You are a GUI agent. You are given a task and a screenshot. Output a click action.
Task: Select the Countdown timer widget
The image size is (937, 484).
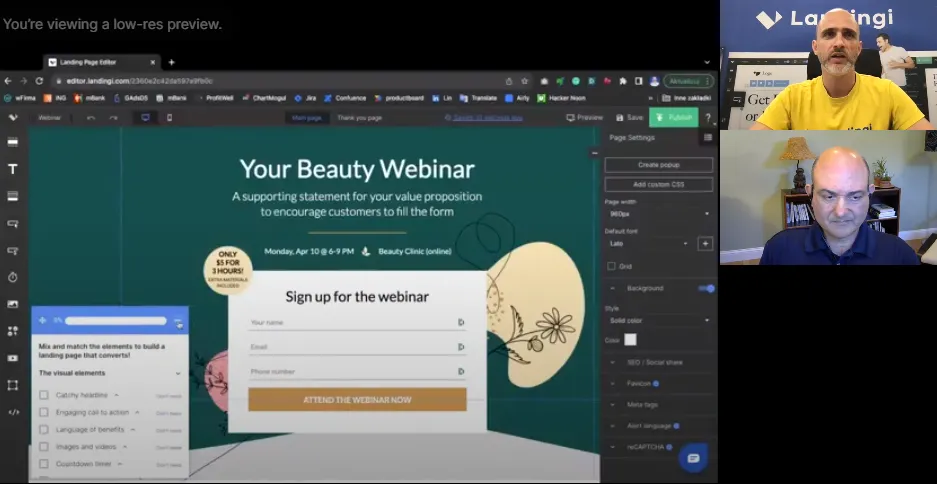pos(13,278)
